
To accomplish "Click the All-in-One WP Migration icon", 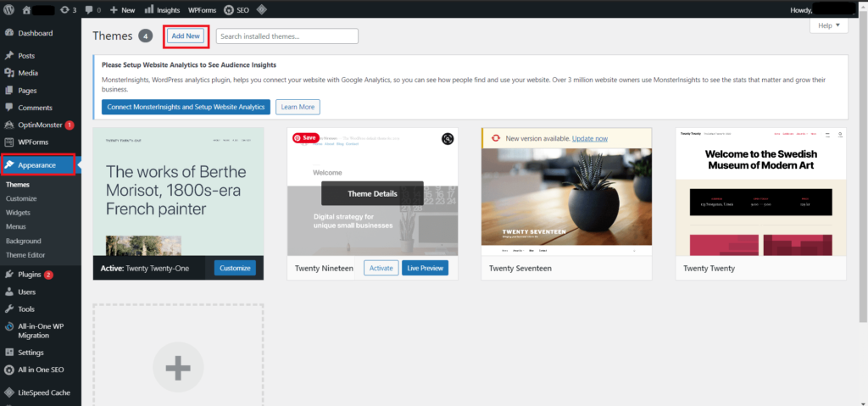I will click(8, 327).
